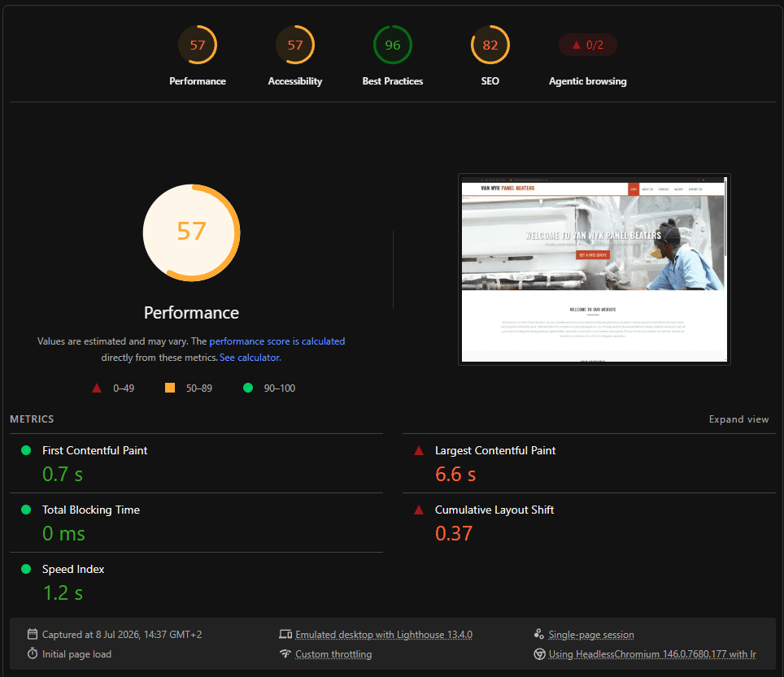This screenshot has width=784, height=677.
Task: Click the calendar icon beside Captured at
Action: (x=33, y=634)
